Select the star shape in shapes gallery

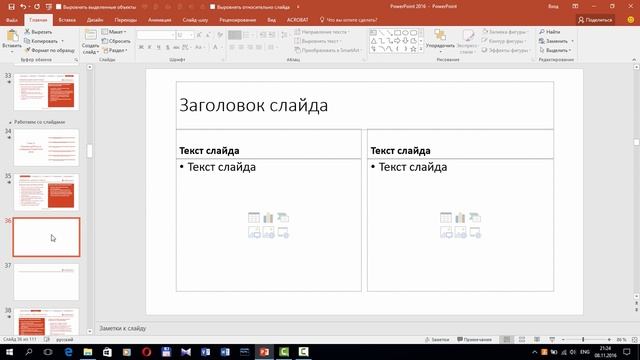tap(413, 49)
